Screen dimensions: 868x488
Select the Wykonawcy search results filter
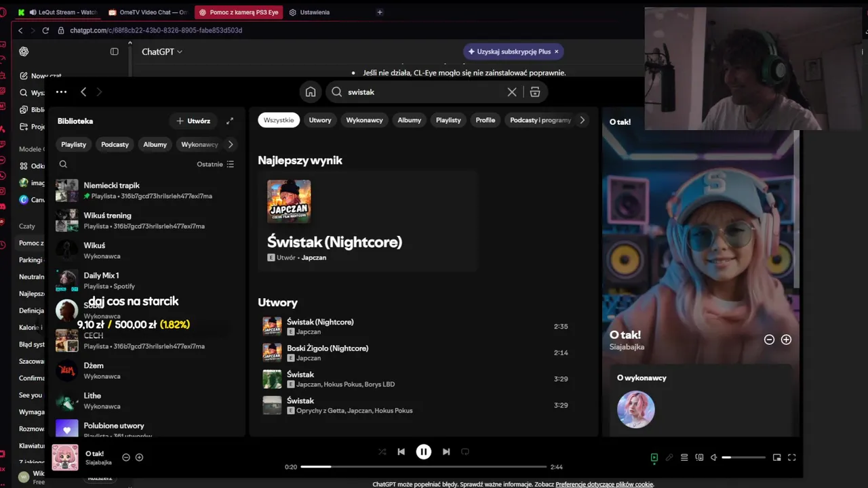pos(365,120)
